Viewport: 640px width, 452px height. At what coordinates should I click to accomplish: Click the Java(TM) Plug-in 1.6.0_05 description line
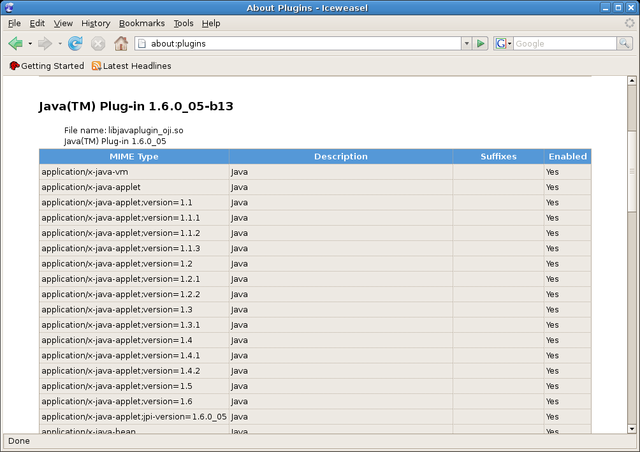tap(115, 141)
